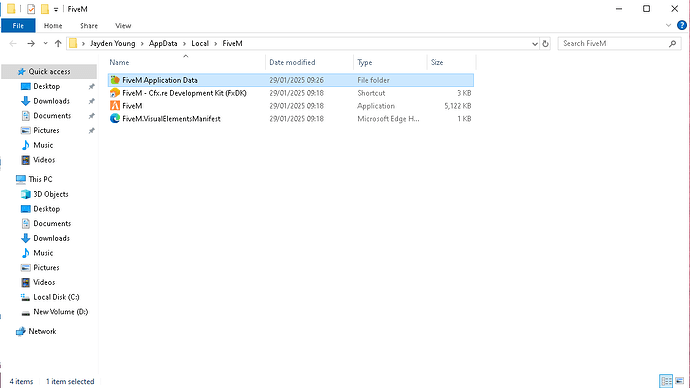Click Jayden Young in the breadcrumb path
This screenshot has height=388, width=690.
click(x=113, y=43)
